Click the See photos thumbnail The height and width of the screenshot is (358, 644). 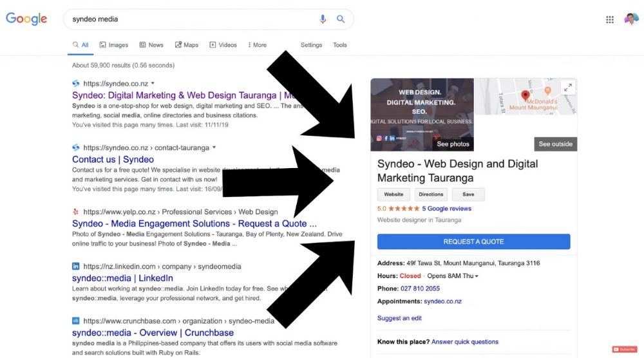coord(422,115)
